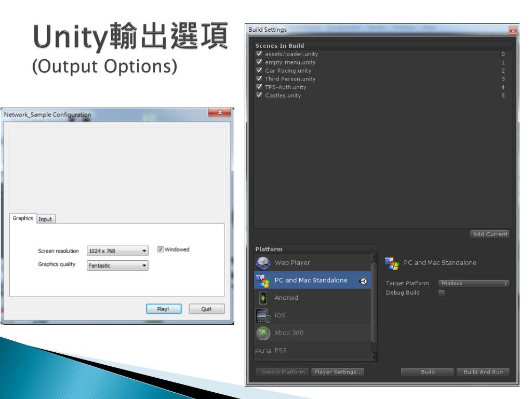This screenshot has height=399, width=532.
Task: Click the Add Current button
Action: [x=490, y=234]
